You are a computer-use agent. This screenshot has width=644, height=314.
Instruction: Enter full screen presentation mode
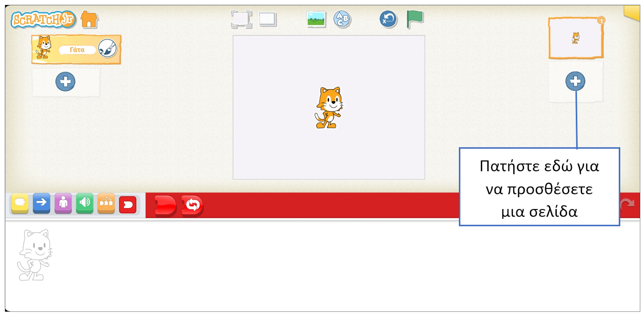tap(241, 19)
